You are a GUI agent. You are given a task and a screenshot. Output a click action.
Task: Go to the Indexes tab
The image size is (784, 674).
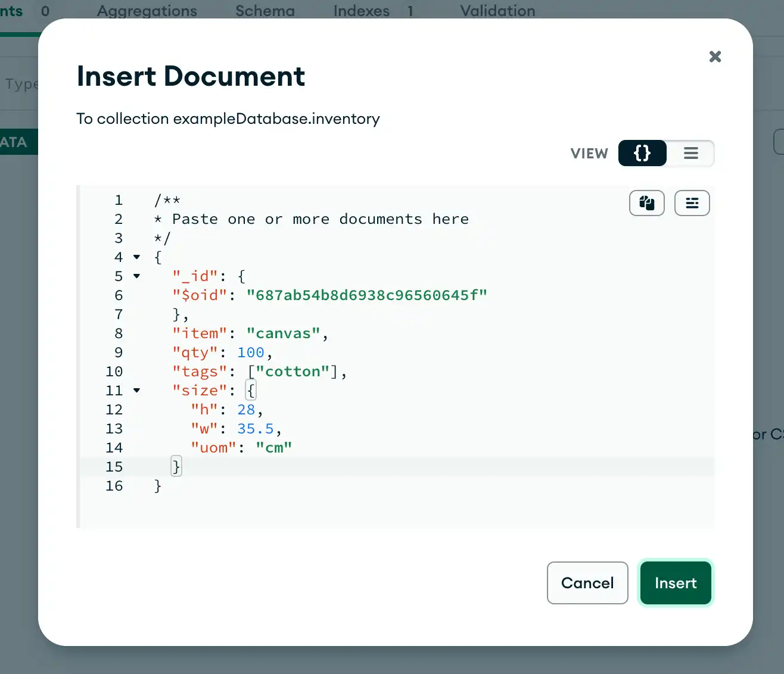pyautogui.click(x=361, y=11)
